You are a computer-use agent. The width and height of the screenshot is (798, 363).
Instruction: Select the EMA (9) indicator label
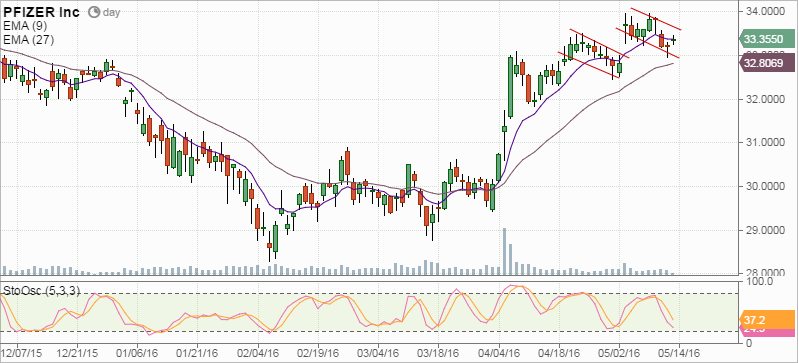coord(25,27)
